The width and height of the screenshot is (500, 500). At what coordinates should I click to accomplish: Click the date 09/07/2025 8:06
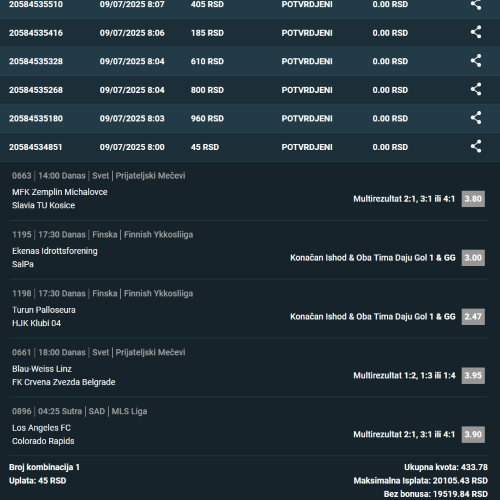click(132, 33)
